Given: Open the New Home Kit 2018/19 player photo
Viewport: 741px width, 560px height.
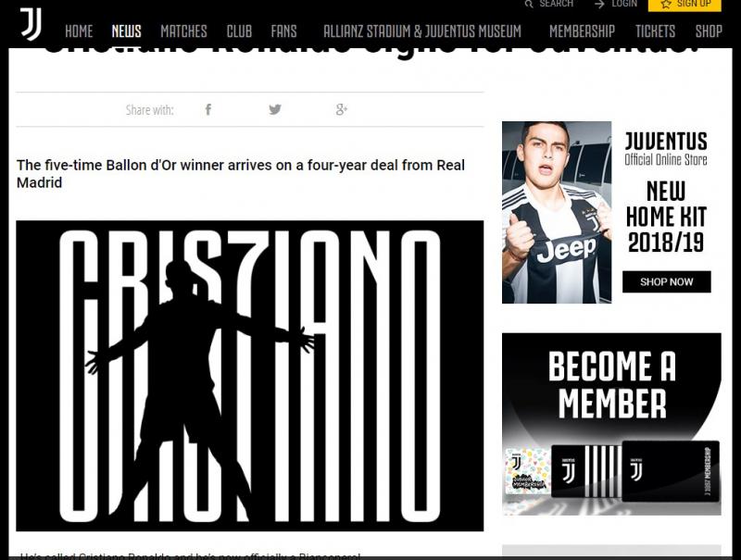Looking at the screenshot, I should pyautogui.click(x=557, y=213).
